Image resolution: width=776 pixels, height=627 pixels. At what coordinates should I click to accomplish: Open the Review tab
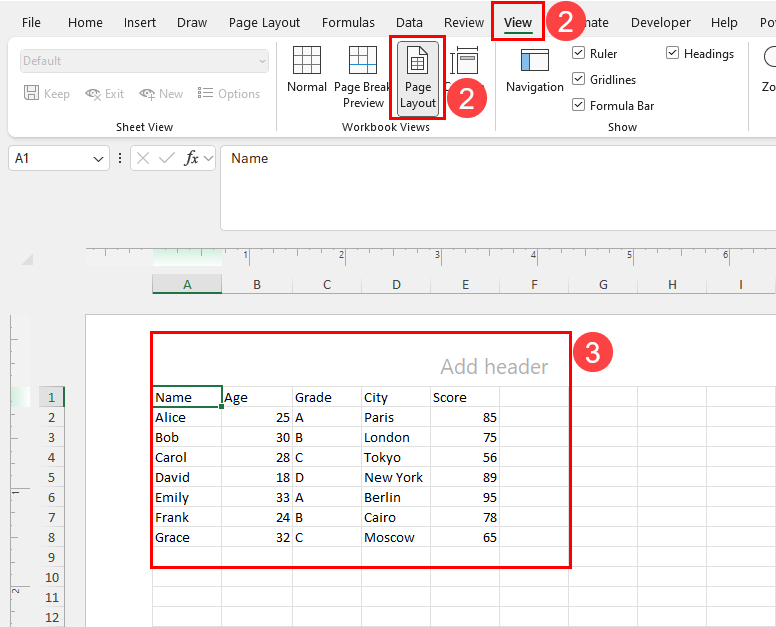coord(464,23)
